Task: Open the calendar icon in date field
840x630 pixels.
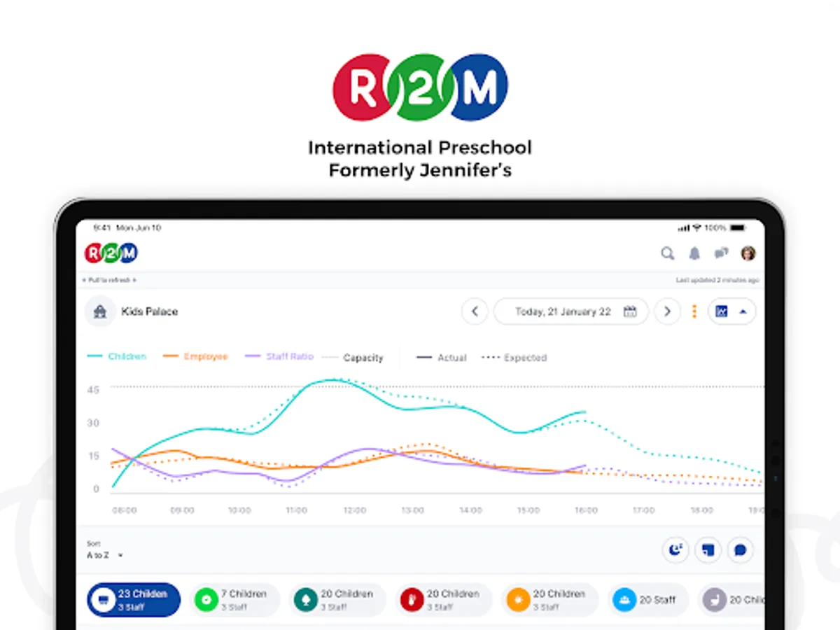Action: click(x=629, y=311)
